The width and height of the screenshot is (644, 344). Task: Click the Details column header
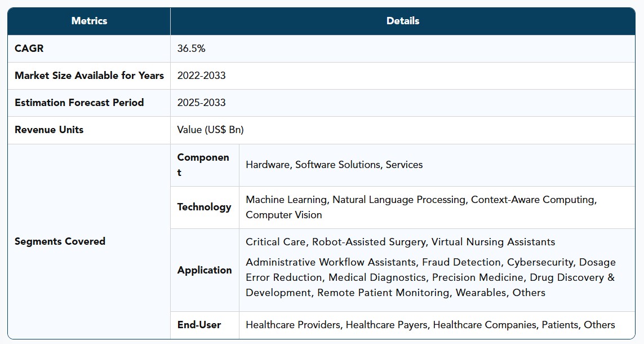coord(402,21)
